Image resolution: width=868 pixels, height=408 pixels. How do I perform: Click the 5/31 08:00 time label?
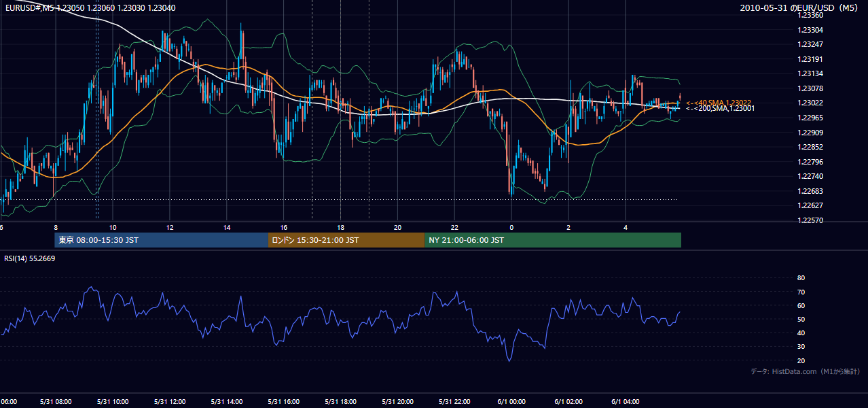coord(56,402)
